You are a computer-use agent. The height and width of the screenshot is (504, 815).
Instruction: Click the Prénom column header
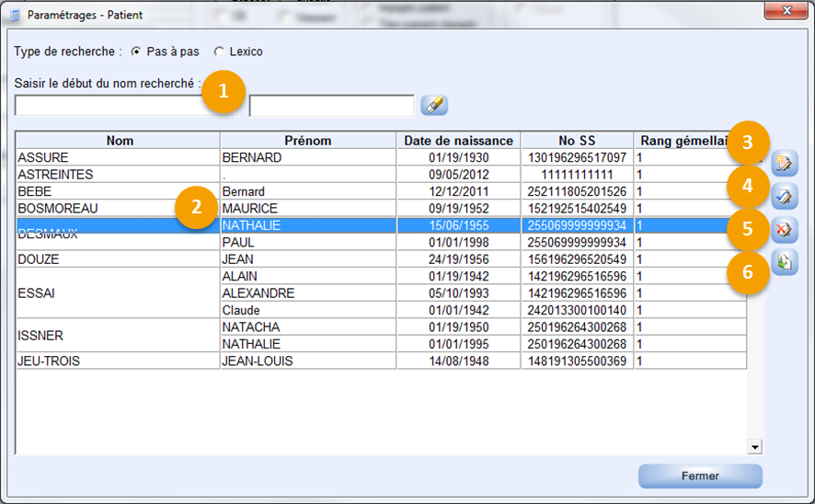[308, 141]
